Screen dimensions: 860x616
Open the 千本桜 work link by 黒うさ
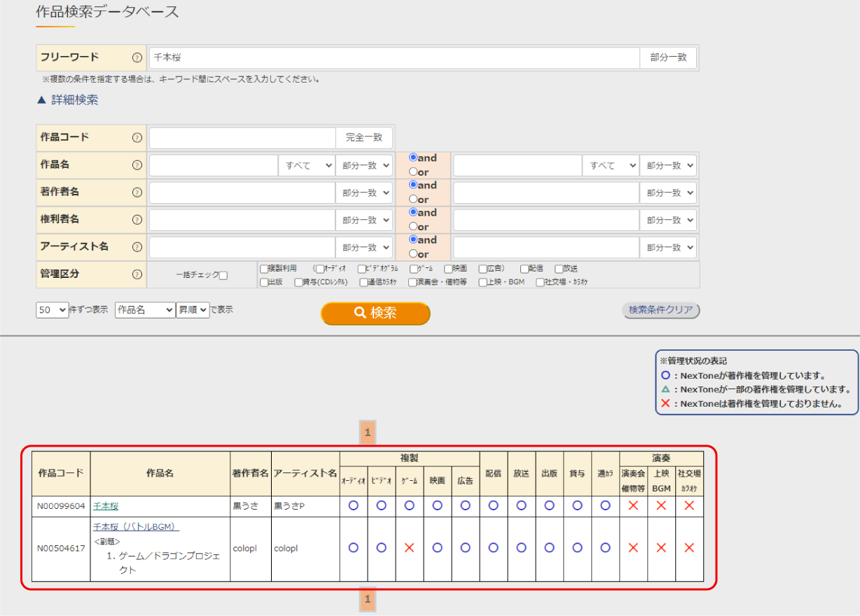click(106, 505)
